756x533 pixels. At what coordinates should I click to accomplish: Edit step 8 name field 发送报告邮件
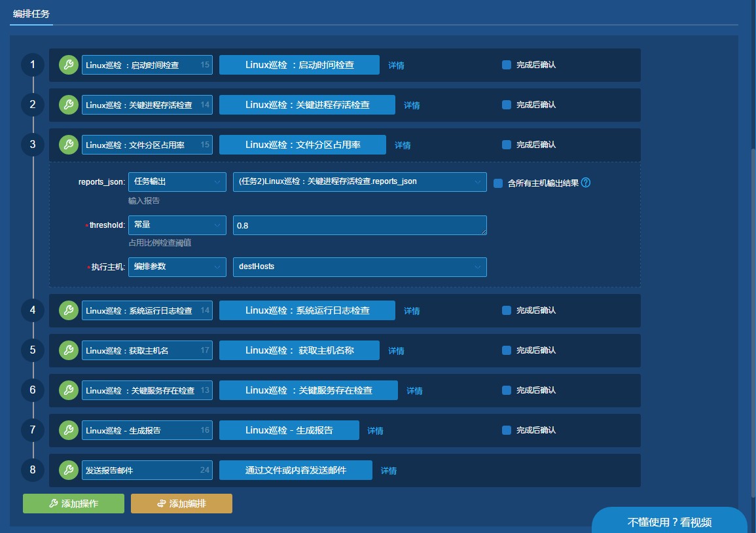(147, 469)
